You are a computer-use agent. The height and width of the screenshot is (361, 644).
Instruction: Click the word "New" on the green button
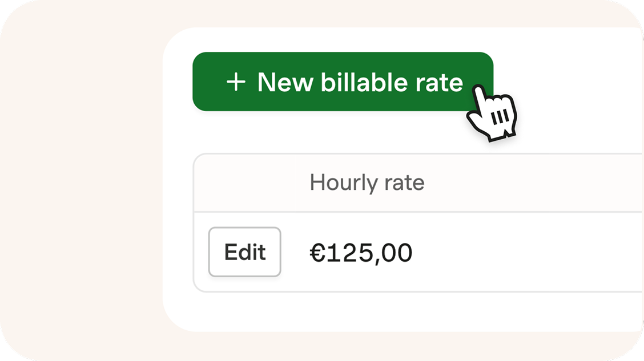click(x=283, y=82)
